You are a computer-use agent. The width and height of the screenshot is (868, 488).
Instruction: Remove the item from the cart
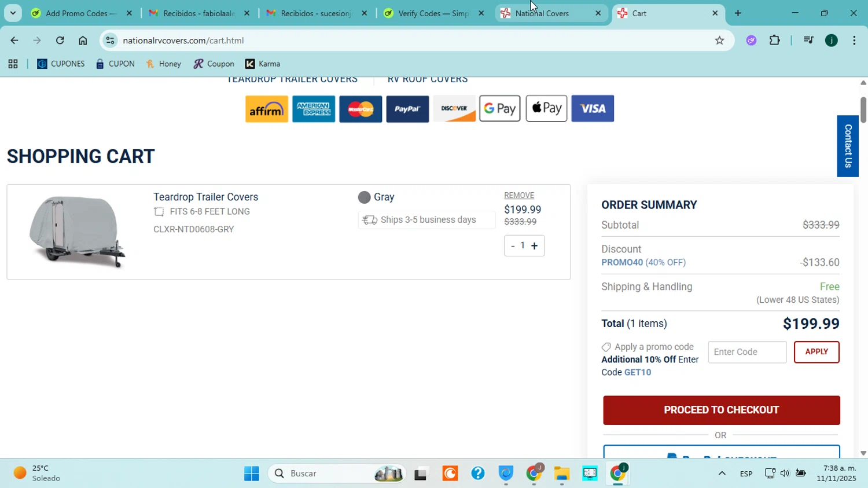519,196
